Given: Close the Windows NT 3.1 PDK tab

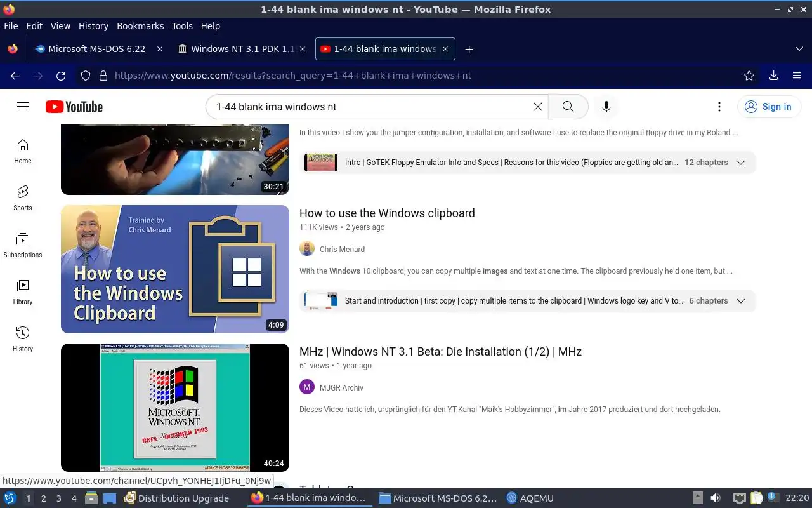Looking at the screenshot, I should pos(303,49).
